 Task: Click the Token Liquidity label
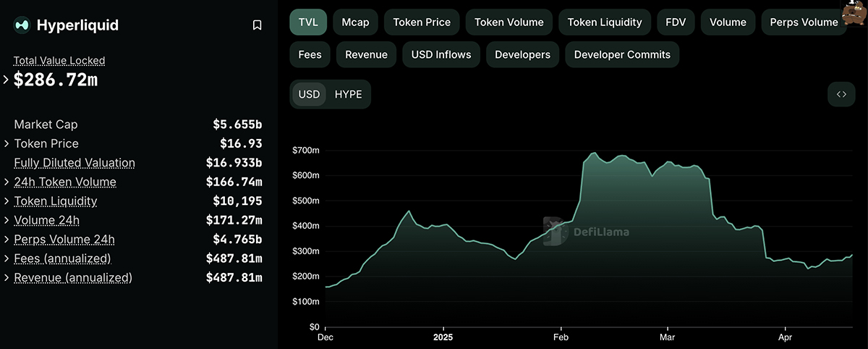56,201
